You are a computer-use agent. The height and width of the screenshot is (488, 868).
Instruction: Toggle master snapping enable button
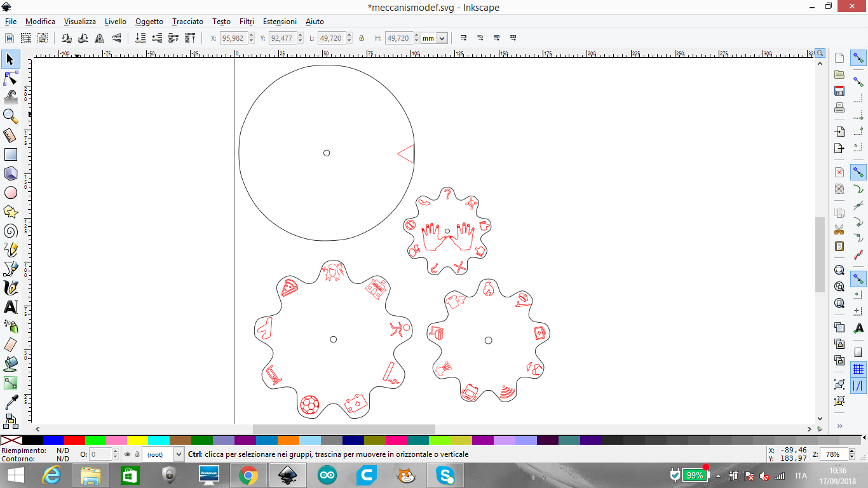pos(858,58)
